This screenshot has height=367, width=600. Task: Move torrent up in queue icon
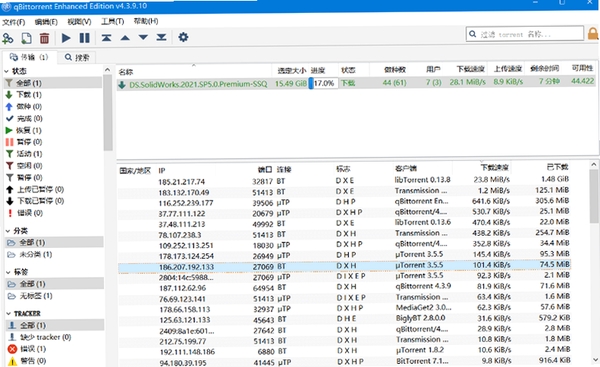coord(125,38)
